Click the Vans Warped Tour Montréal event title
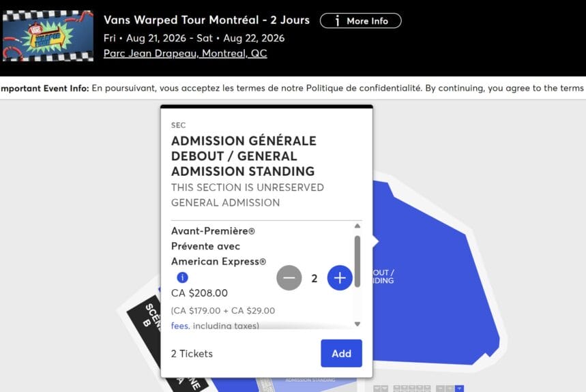 click(206, 20)
